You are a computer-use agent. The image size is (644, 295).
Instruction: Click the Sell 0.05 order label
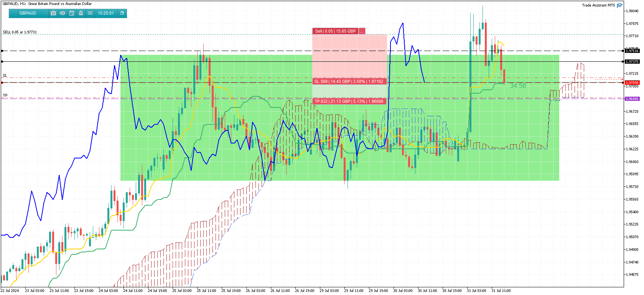pos(335,31)
